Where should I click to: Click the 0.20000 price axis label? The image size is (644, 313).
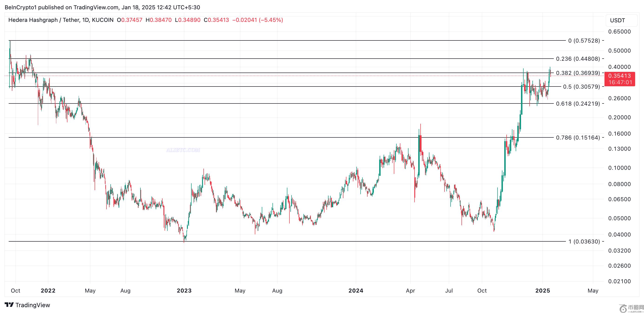[620, 117]
